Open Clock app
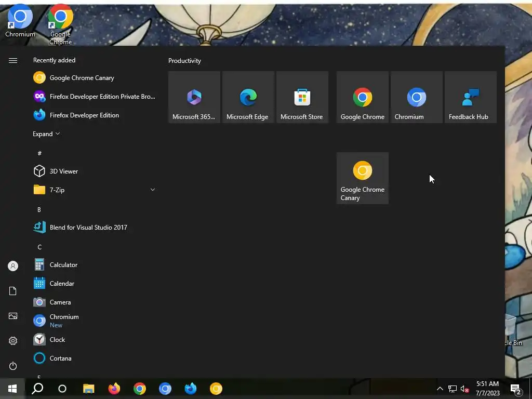532x399 pixels. [x=95, y=339]
